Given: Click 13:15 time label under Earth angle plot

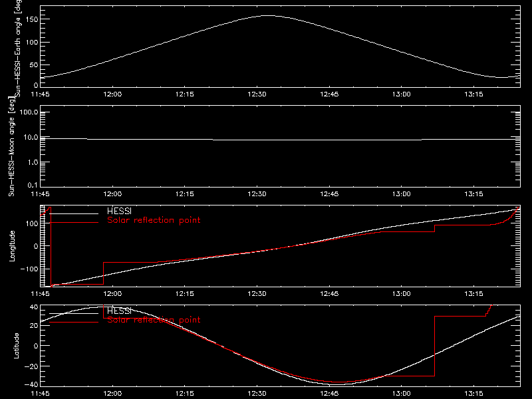Looking at the screenshot, I should (x=473, y=94).
